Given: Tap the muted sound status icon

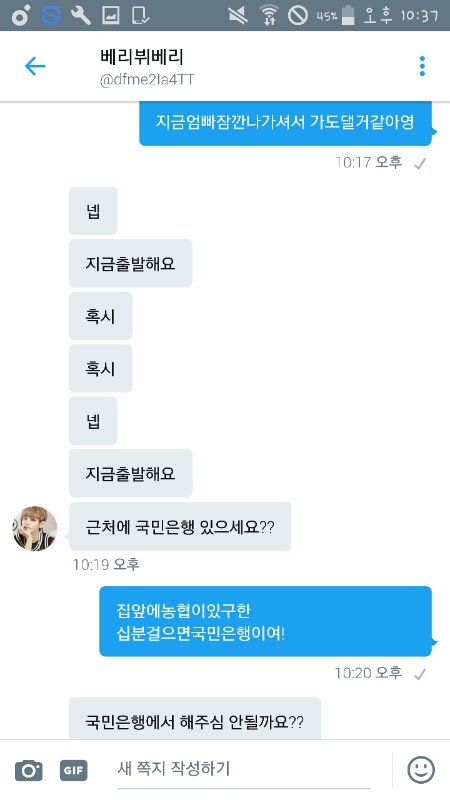Looking at the screenshot, I should point(238,15).
